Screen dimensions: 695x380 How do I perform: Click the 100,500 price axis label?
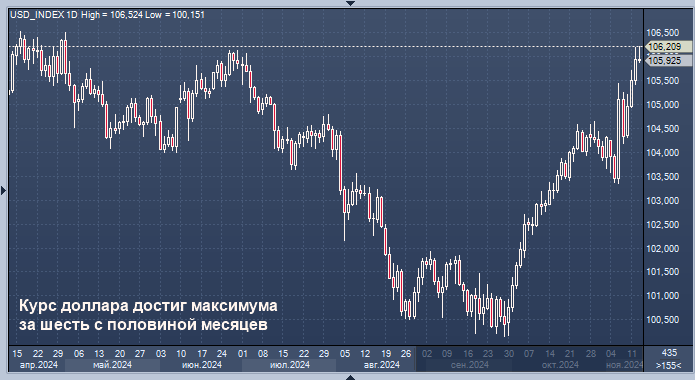click(663, 320)
